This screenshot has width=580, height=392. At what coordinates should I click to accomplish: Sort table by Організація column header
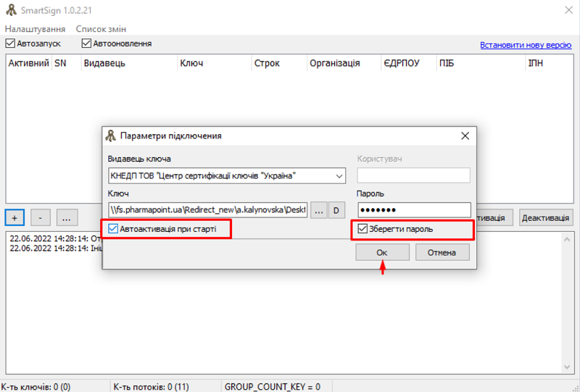click(334, 63)
